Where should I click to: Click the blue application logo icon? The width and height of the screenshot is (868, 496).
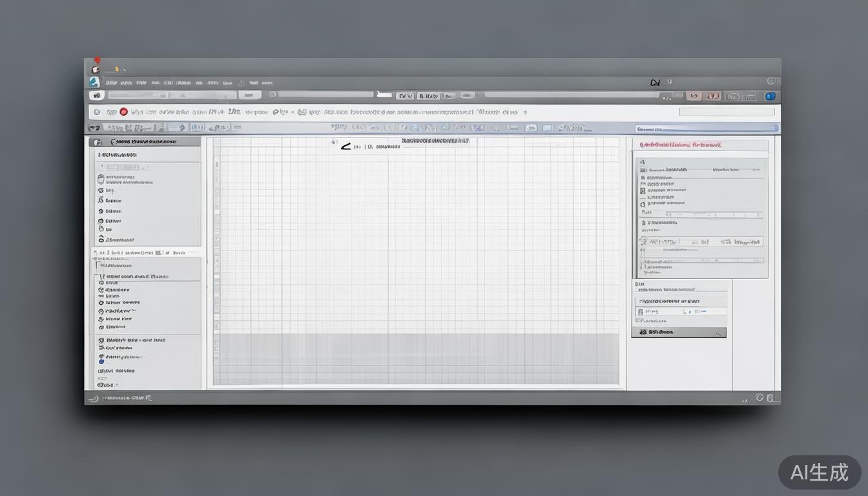[94, 82]
